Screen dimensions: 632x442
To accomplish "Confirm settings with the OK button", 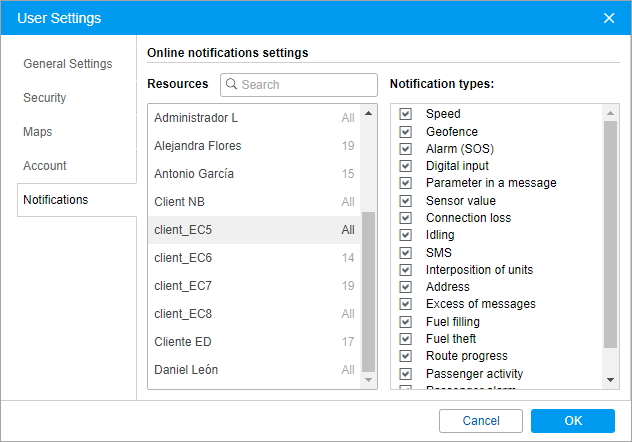I will coord(573,421).
